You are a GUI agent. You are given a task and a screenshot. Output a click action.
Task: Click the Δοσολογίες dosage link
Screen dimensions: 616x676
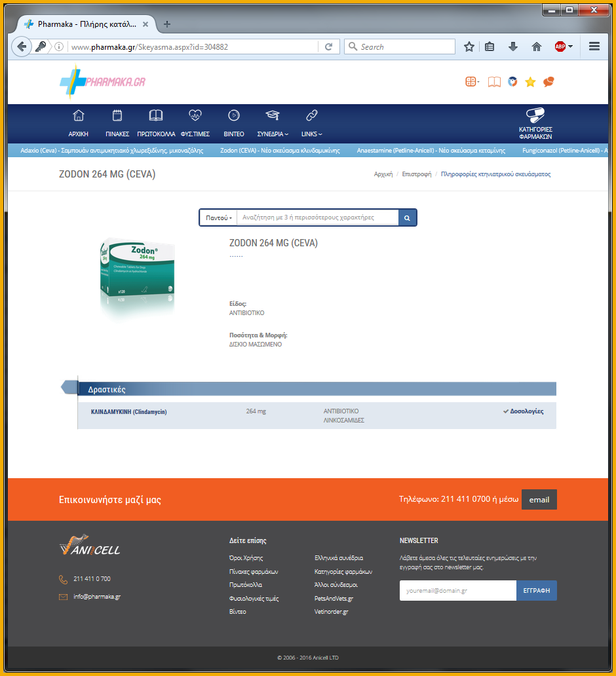click(526, 411)
